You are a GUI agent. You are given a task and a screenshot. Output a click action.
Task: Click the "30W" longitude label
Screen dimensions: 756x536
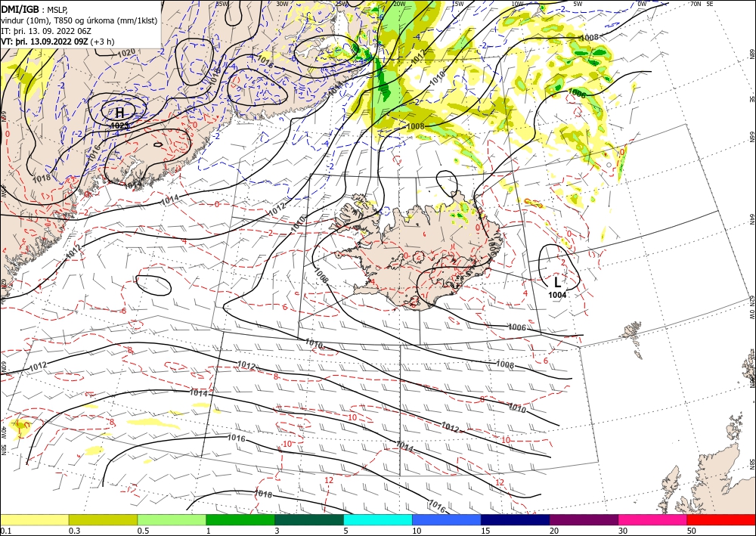(283, 4)
